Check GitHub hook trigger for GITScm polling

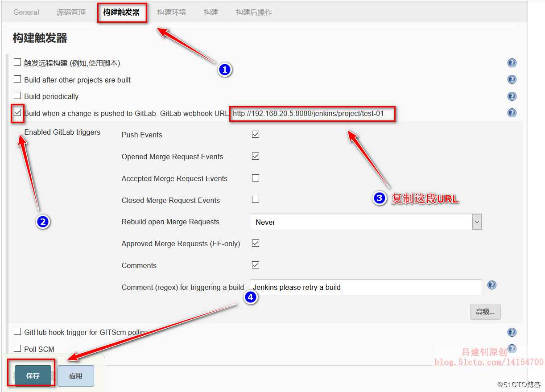(x=17, y=332)
